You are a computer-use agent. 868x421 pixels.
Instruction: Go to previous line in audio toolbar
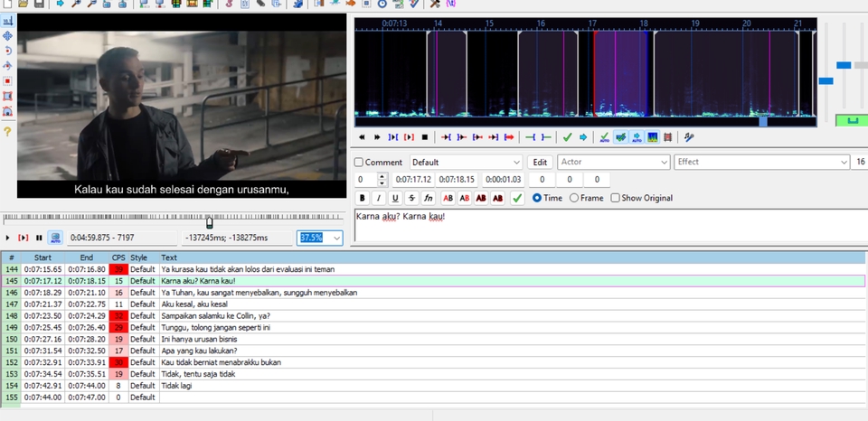pyautogui.click(x=362, y=137)
